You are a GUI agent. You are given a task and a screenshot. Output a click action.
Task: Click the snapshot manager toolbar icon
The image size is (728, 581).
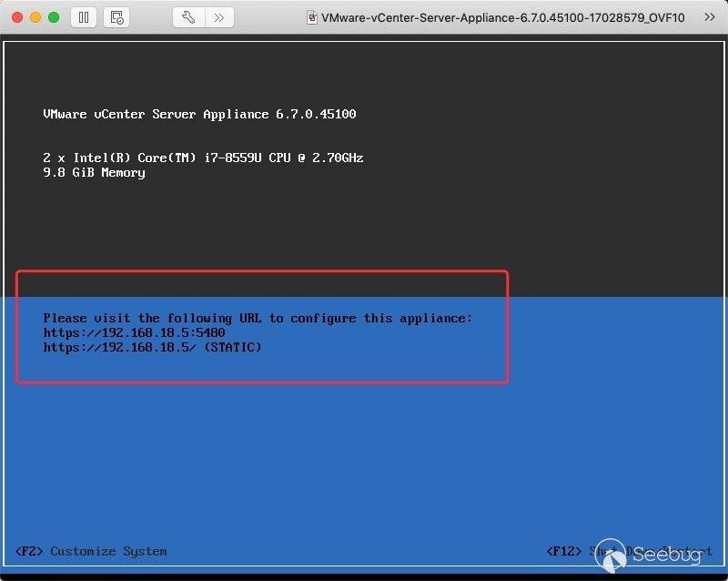point(116,17)
